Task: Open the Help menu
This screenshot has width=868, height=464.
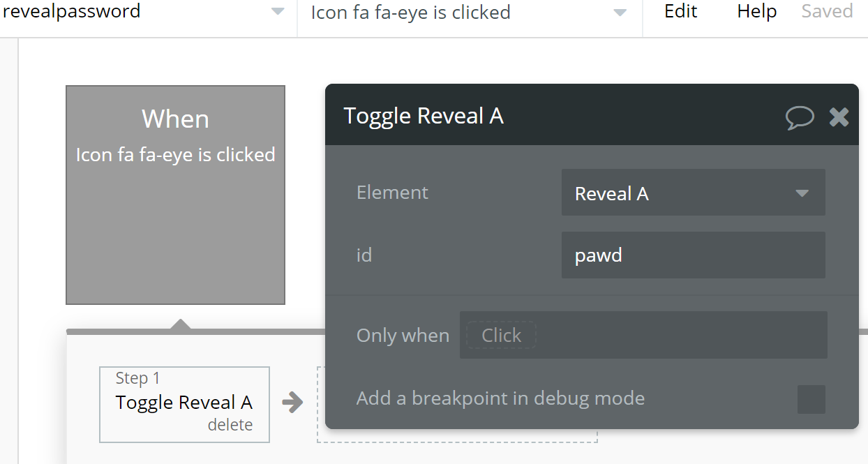Action: pyautogui.click(x=757, y=11)
